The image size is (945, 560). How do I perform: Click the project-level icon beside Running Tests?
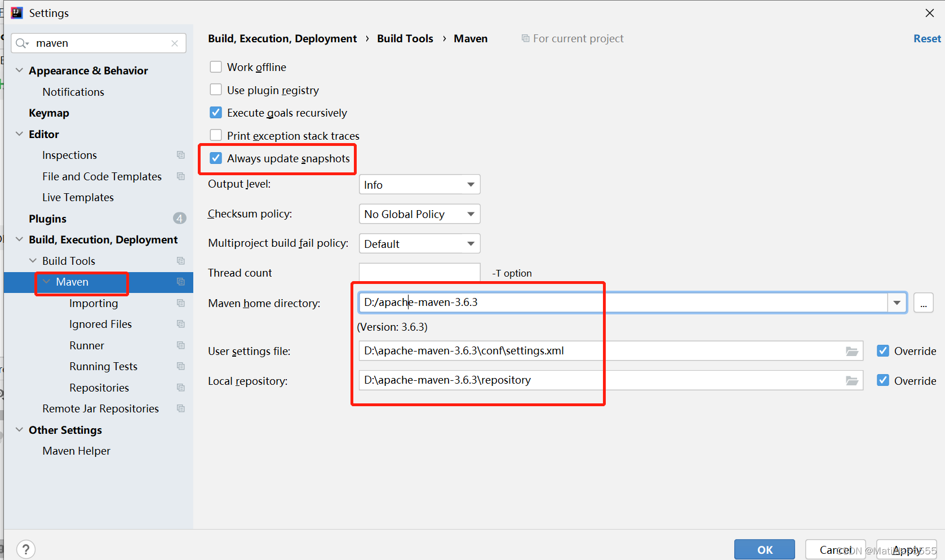pos(181,366)
